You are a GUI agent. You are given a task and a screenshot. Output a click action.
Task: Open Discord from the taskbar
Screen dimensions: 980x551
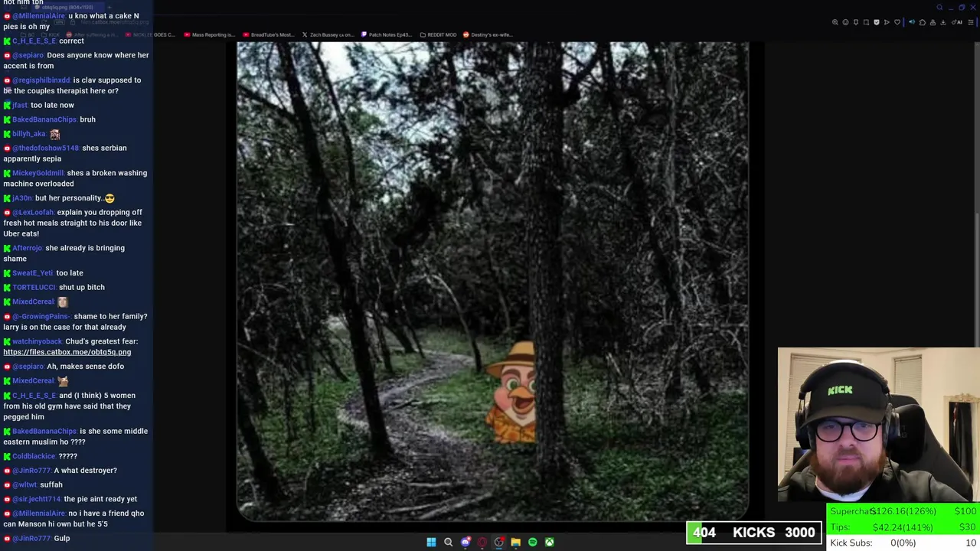point(465,542)
